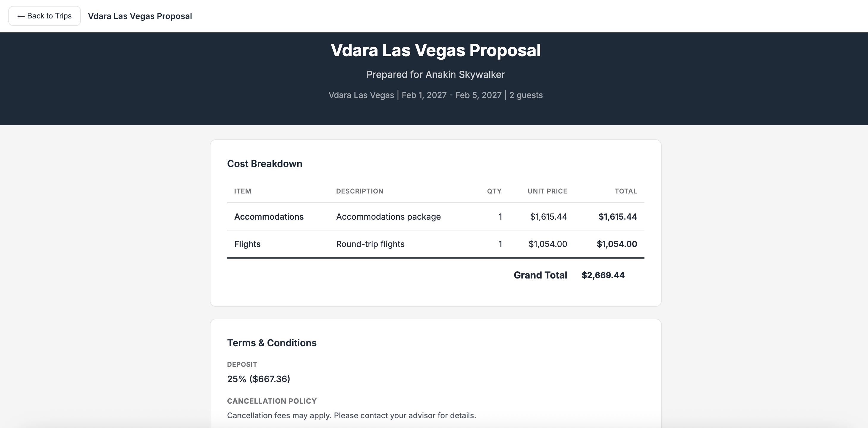This screenshot has height=428, width=868.
Task: Click the Back to Trips button
Action: pos(44,15)
